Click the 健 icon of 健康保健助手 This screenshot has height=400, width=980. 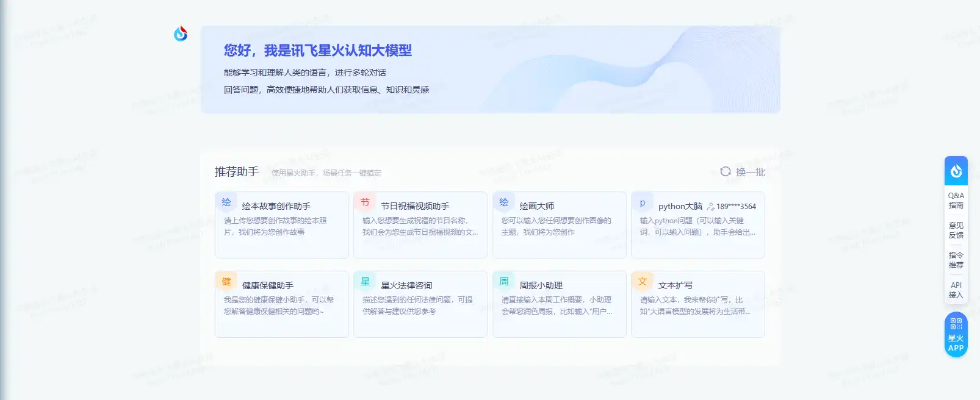pyautogui.click(x=226, y=282)
